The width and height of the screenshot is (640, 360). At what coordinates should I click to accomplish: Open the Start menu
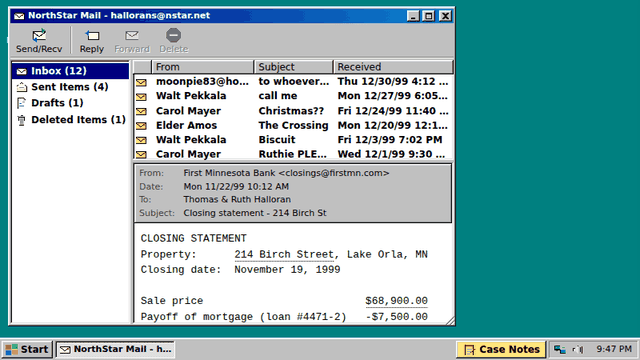tap(27, 349)
